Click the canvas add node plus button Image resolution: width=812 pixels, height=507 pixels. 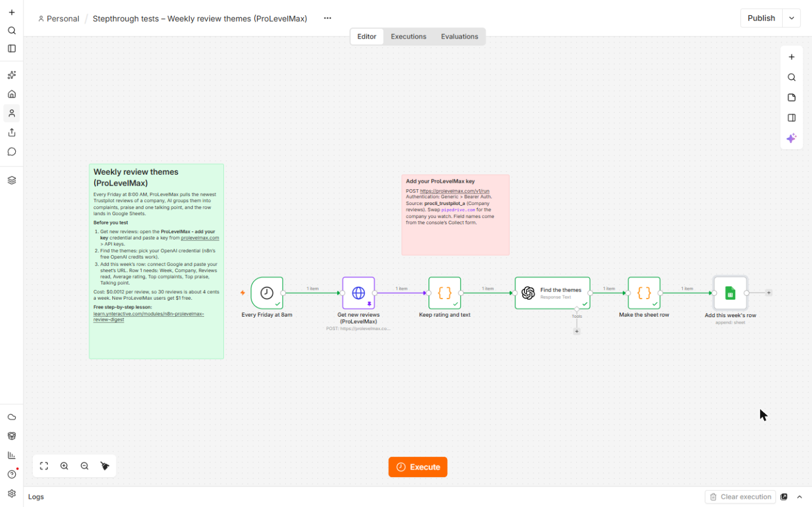coord(792,57)
